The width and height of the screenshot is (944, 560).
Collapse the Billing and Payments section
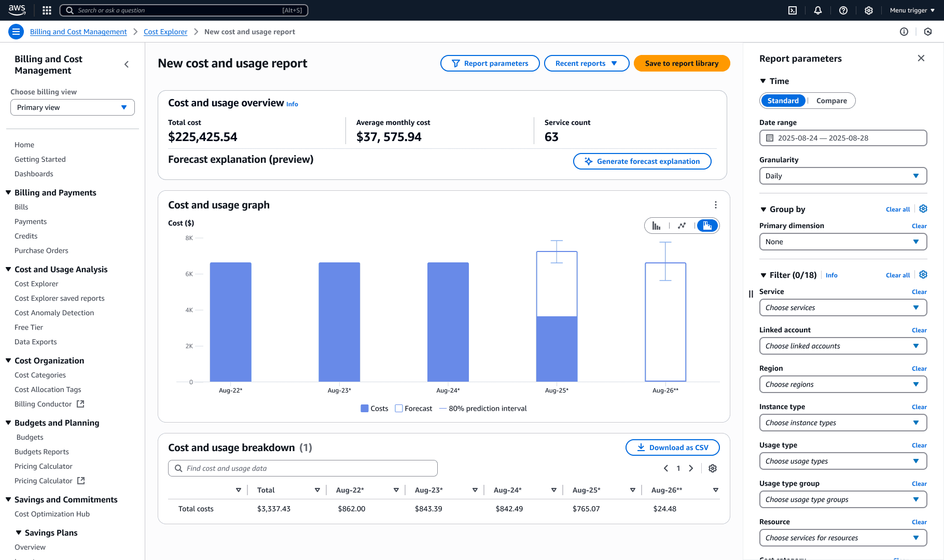click(x=8, y=192)
